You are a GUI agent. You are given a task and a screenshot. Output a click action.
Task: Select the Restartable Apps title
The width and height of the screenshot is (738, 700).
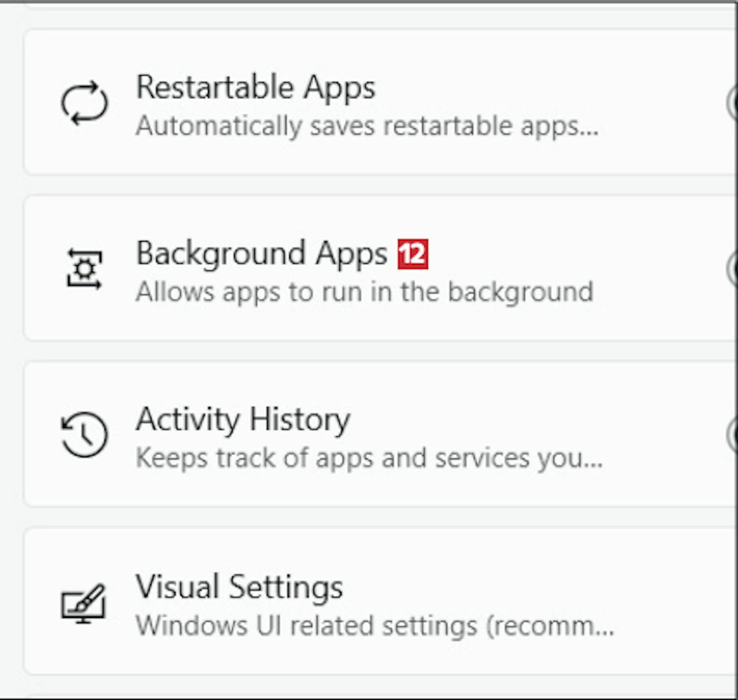click(x=255, y=88)
